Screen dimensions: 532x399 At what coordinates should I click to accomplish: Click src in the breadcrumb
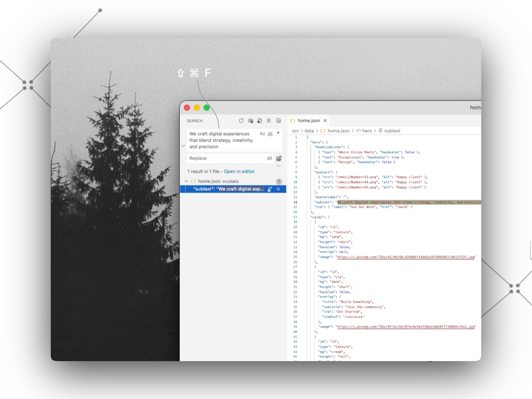(x=295, y=131)
